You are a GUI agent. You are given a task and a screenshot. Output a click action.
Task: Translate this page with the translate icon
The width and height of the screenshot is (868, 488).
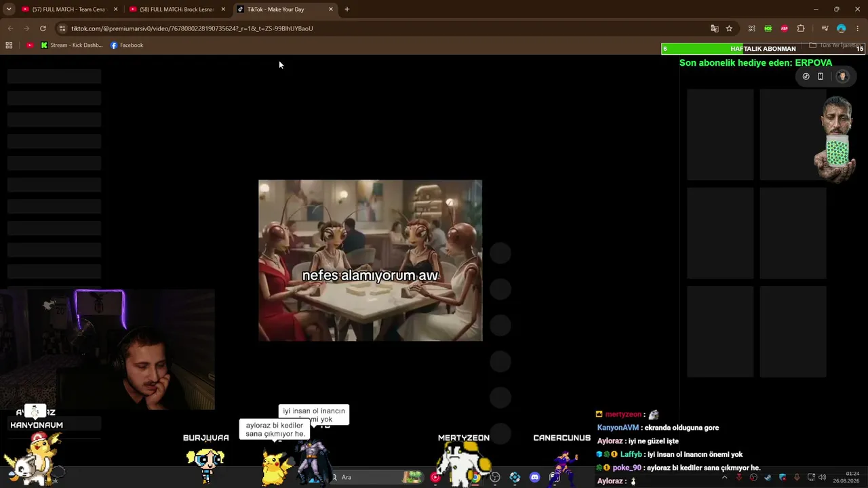(714, 28)
